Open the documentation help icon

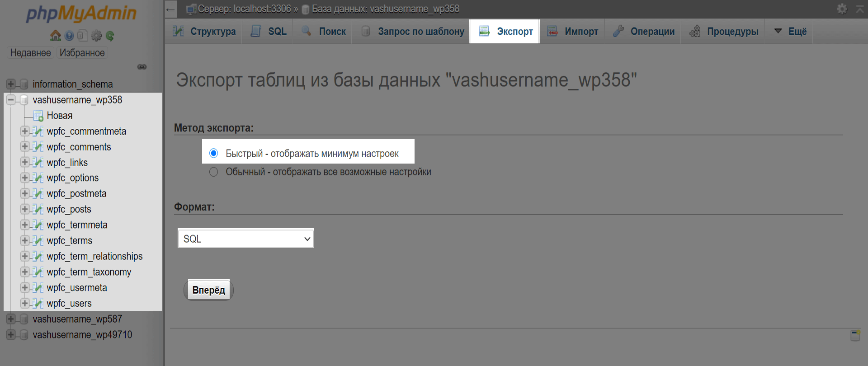[x=69, y=36]
